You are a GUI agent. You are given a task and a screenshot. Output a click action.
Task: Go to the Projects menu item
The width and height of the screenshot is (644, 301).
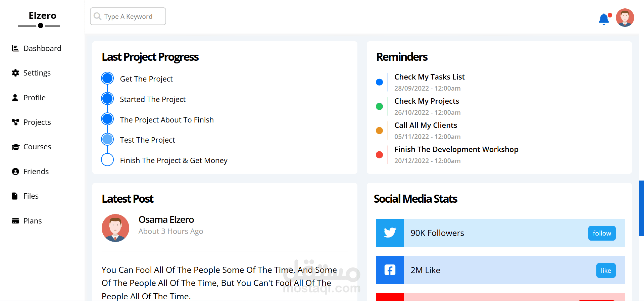(37, 122)
